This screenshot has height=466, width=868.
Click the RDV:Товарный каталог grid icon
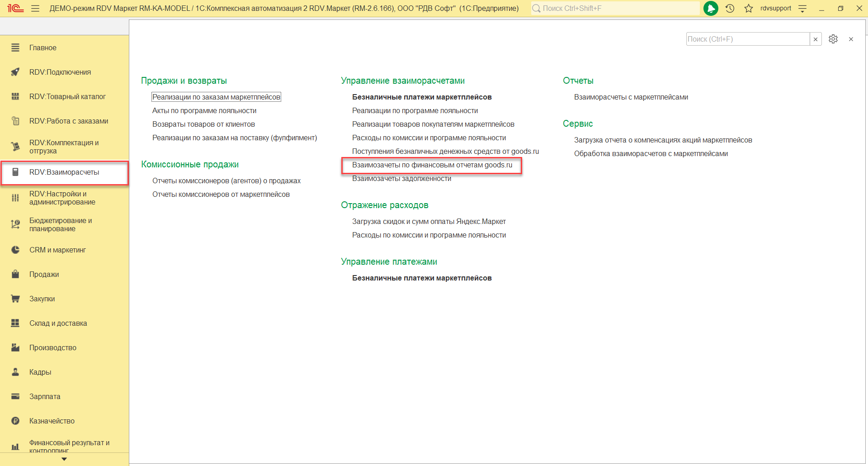click(x=15, y=96)
